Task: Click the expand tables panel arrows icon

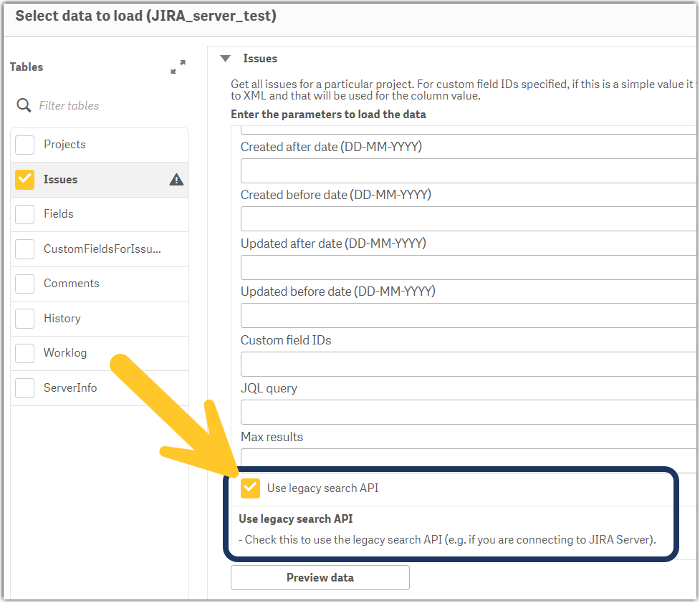Action: tap(178, 67)
